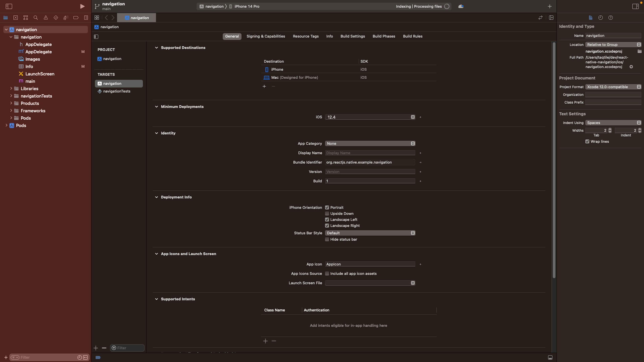Screen dimensions: 644x362
Task: Add a new target with plus button
Action: tap(96, 348)
